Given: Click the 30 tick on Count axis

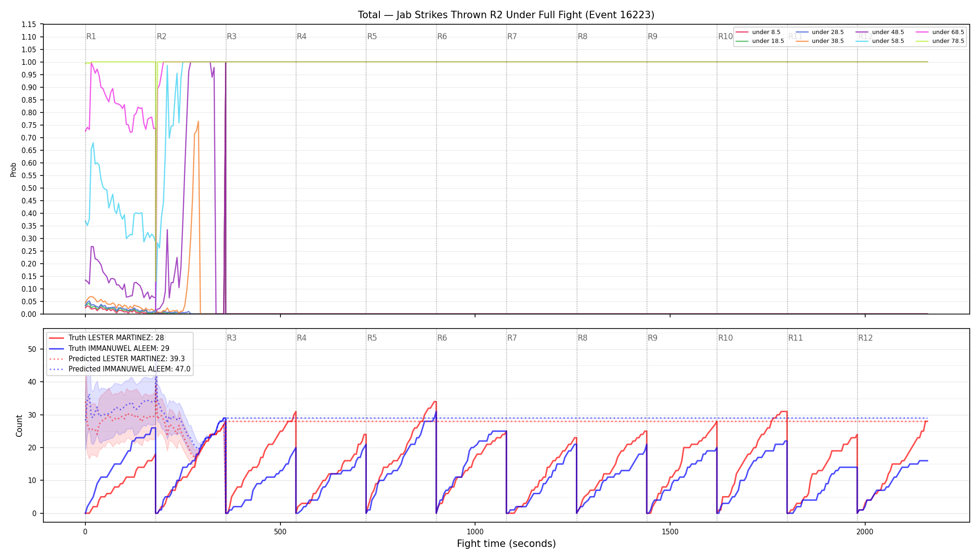Looking at the screenshot, I should coord(32,415).
